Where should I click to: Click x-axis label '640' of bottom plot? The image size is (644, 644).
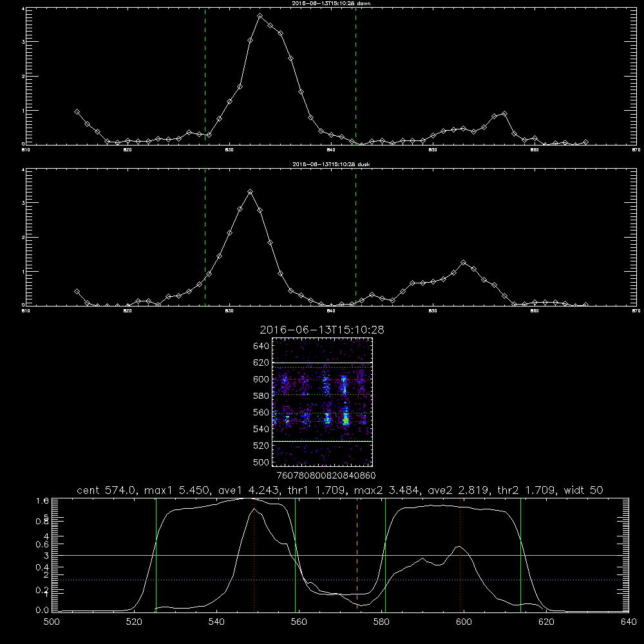coord(629,622)
